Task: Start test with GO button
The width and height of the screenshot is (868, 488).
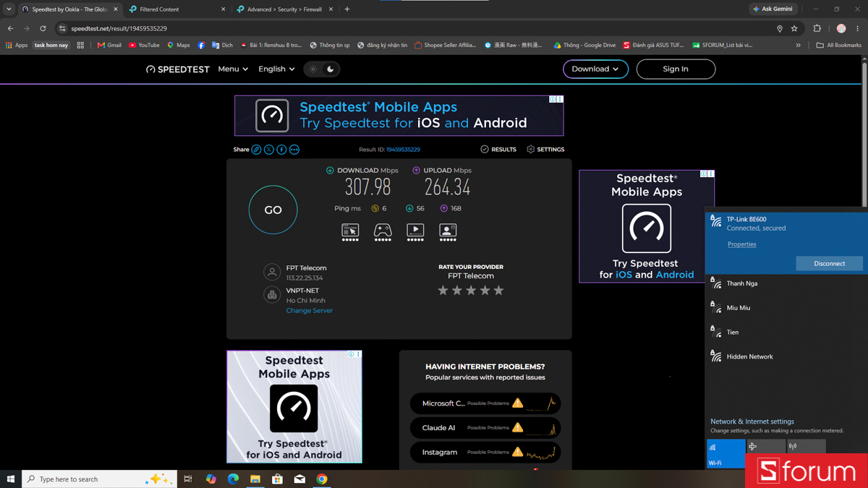Action: tap(273, 210)
